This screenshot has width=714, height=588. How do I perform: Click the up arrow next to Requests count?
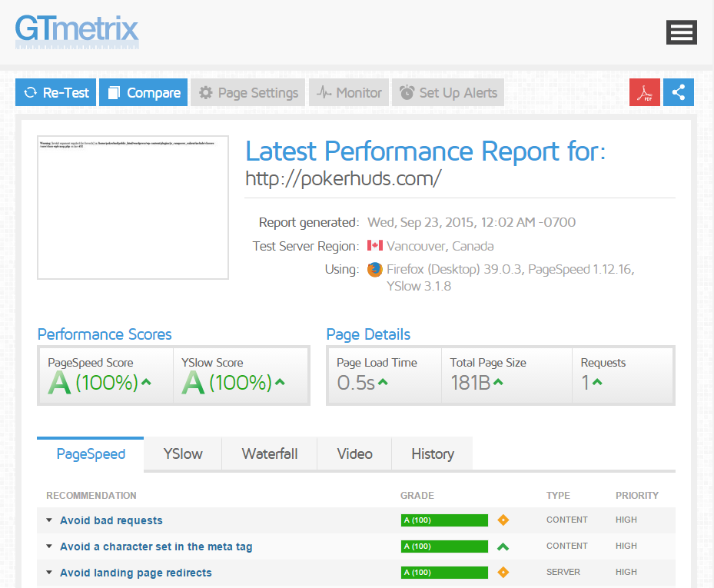pos(597,382)
